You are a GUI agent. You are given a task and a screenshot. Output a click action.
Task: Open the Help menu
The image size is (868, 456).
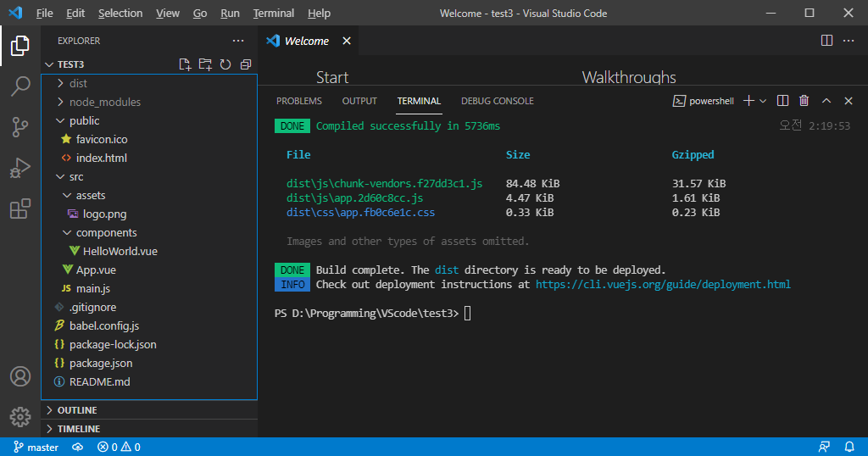319,14
